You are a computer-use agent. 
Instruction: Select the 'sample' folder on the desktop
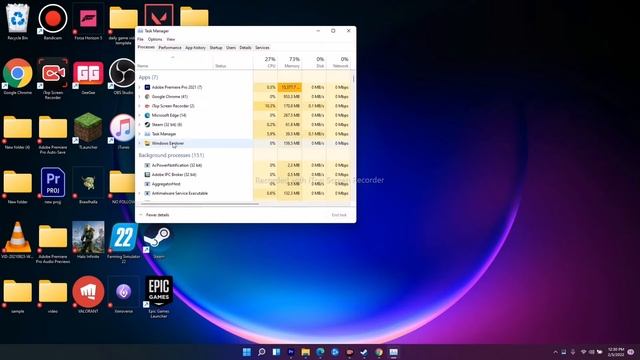tap(18, 296)
